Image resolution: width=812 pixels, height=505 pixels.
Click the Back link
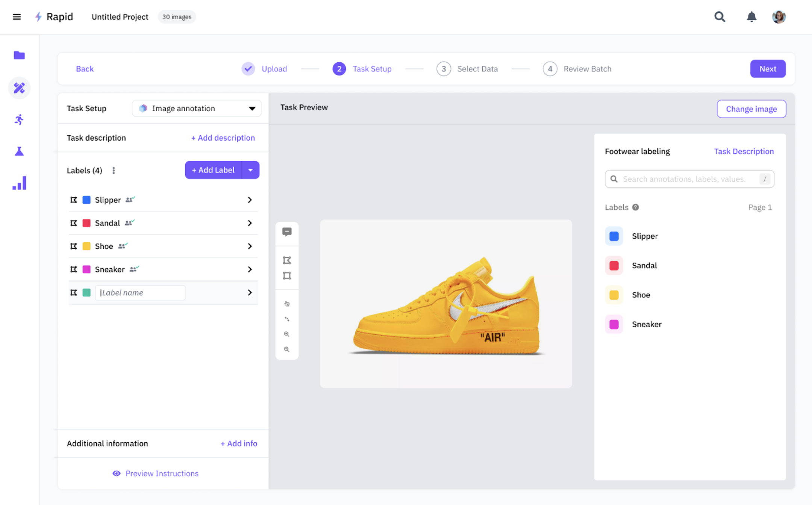click(x=85, y=69)
